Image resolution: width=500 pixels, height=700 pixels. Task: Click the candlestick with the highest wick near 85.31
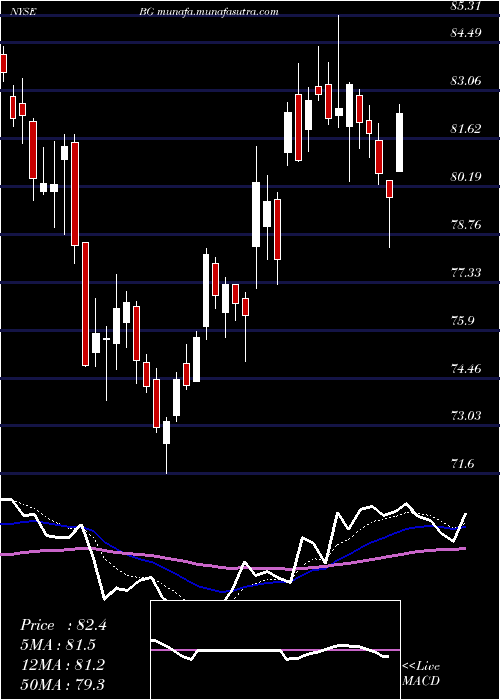tap(339, 112)
